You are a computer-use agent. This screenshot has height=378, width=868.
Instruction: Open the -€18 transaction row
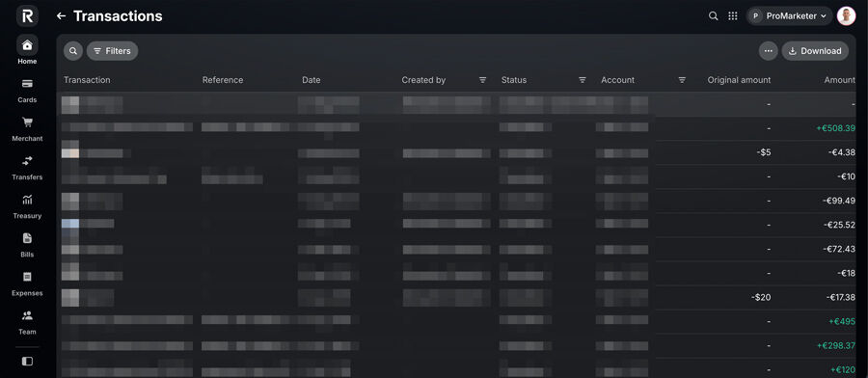coord(456,274)
